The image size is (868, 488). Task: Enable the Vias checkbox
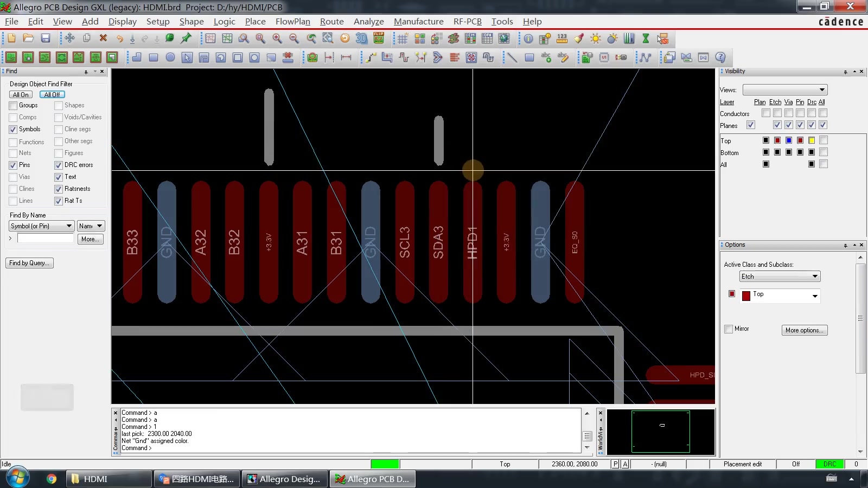click(13, 177)
